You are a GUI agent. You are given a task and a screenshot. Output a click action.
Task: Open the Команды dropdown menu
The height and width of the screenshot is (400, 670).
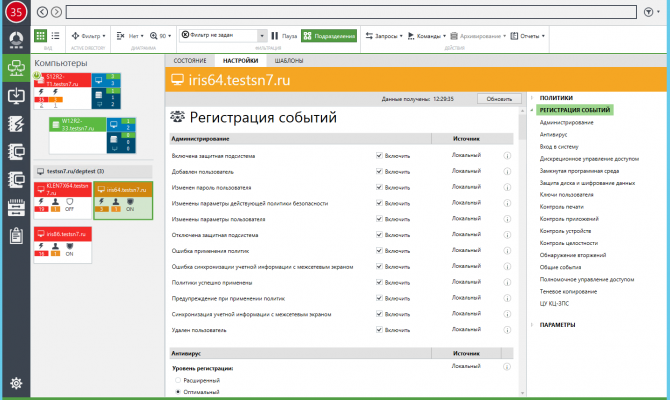click(x=426, y=36)
